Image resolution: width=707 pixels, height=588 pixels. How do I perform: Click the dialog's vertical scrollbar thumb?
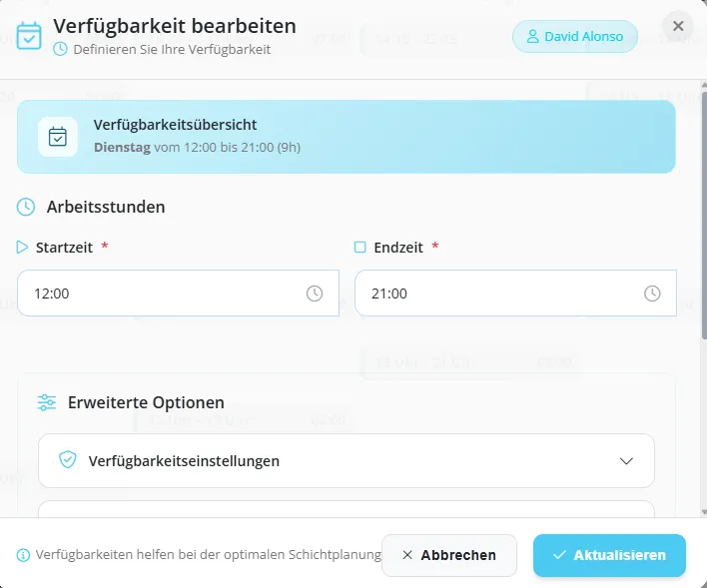point(704,216)
